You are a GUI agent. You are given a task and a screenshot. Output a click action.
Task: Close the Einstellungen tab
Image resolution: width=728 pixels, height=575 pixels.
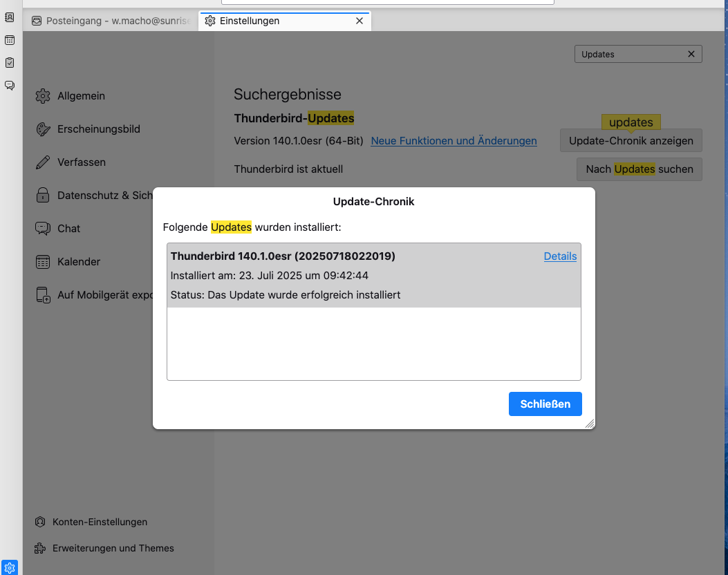[360, 21]
